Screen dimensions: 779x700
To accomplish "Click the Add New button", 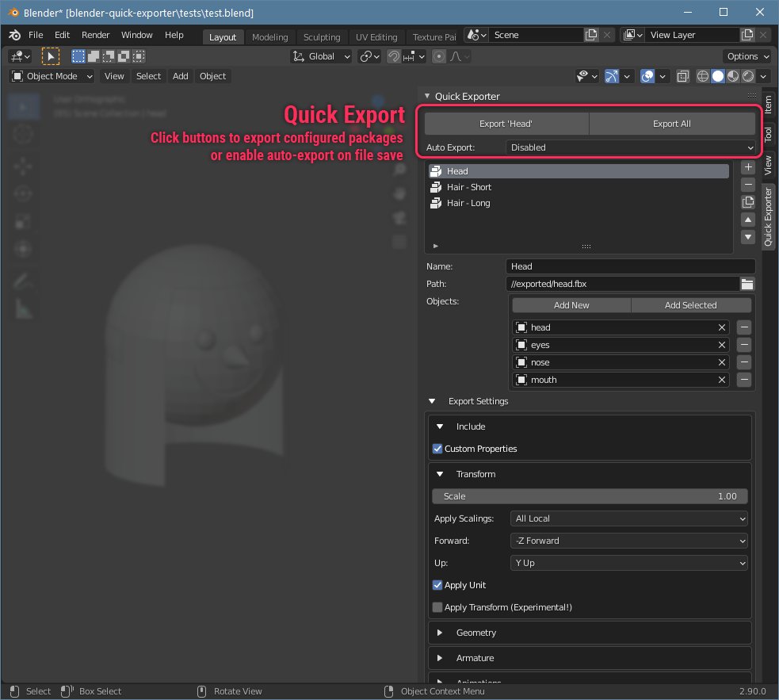I will 571,305.
